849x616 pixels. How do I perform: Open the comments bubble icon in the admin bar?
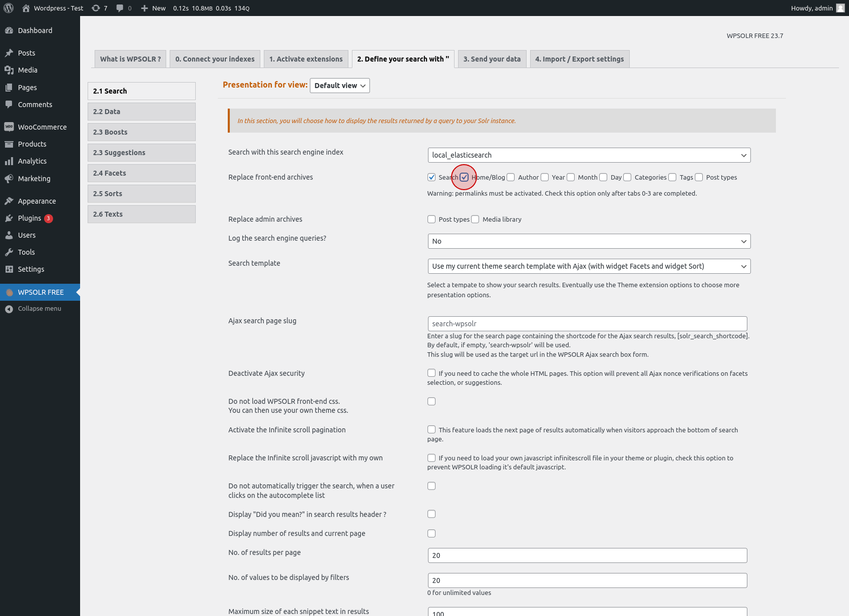pyautogui.click(x=120, y=8)
